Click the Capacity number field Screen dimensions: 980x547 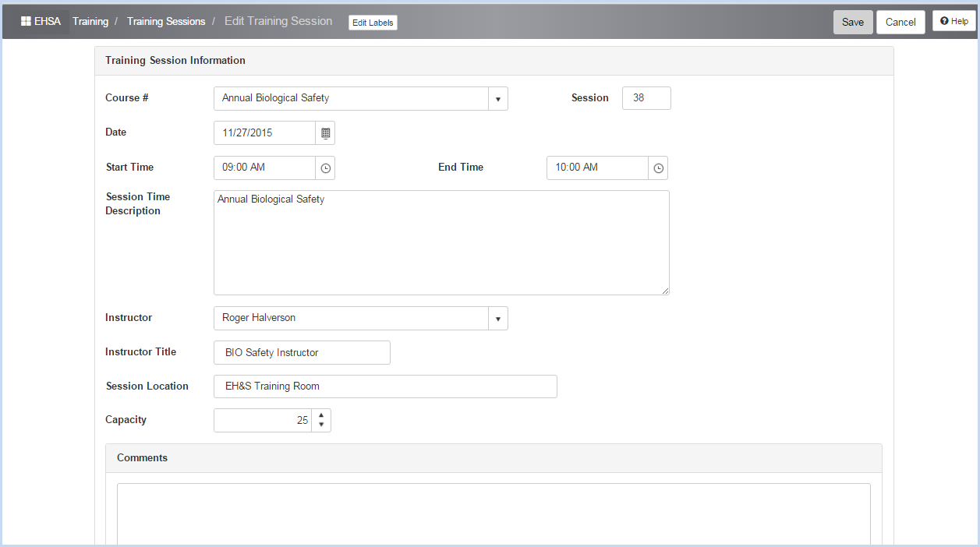pyautogui.click(x=263, y=421)
